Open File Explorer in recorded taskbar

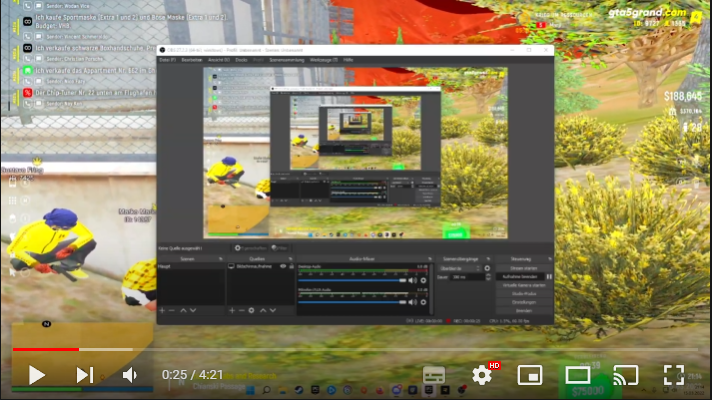(282, 390)
